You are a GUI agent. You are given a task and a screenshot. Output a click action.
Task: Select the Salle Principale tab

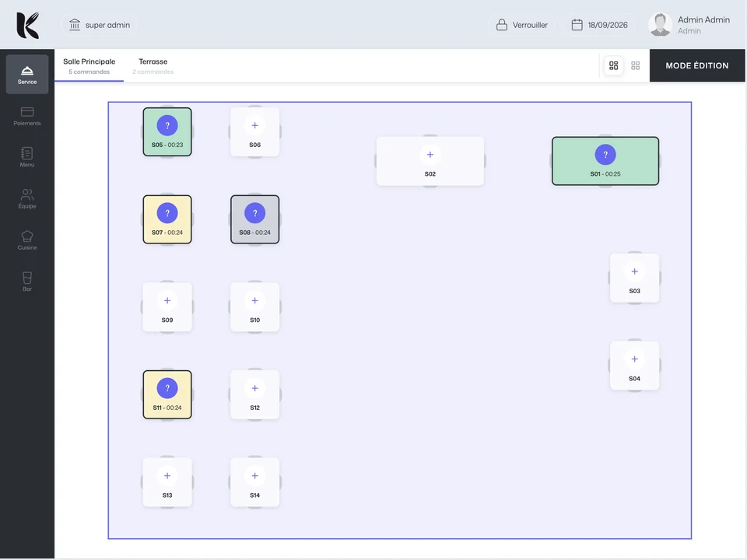(89, 66)
